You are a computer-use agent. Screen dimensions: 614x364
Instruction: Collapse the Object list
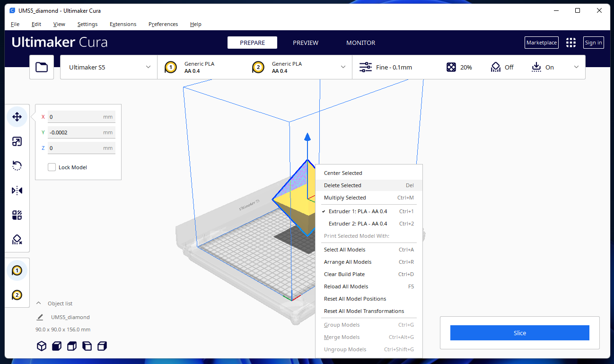tap(39, 303)
